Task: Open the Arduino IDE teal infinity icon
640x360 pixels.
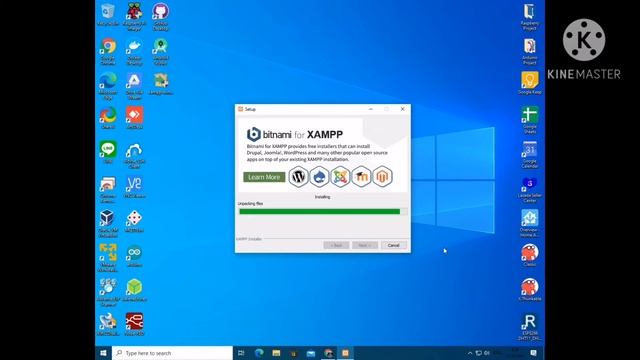Action: click(134, 253)
